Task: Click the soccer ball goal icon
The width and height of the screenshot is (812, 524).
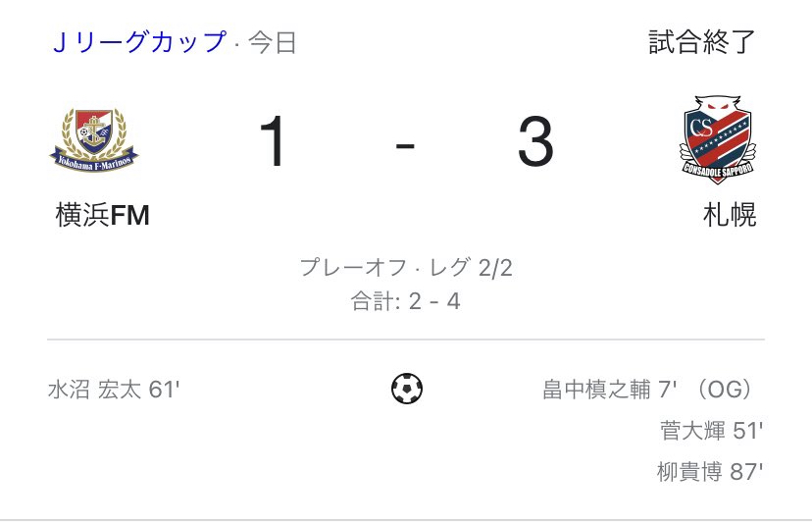Action: (x=406, y=390)
